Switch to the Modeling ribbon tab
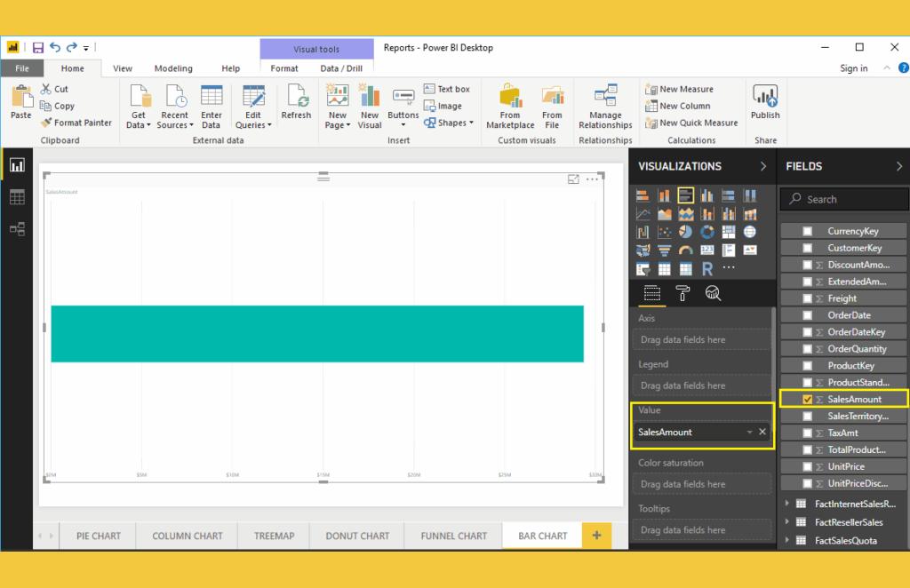This screenshot has height=588, width=910. 173,68
